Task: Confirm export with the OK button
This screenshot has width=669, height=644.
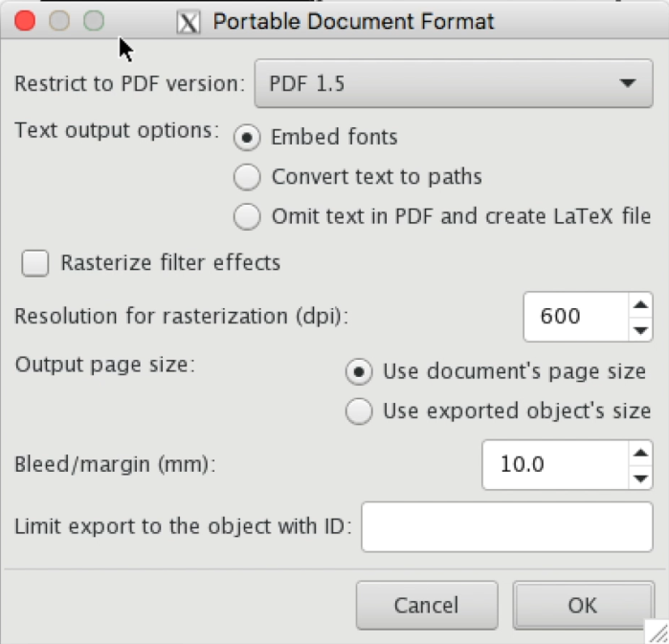Action: click(x=582, y=605)
